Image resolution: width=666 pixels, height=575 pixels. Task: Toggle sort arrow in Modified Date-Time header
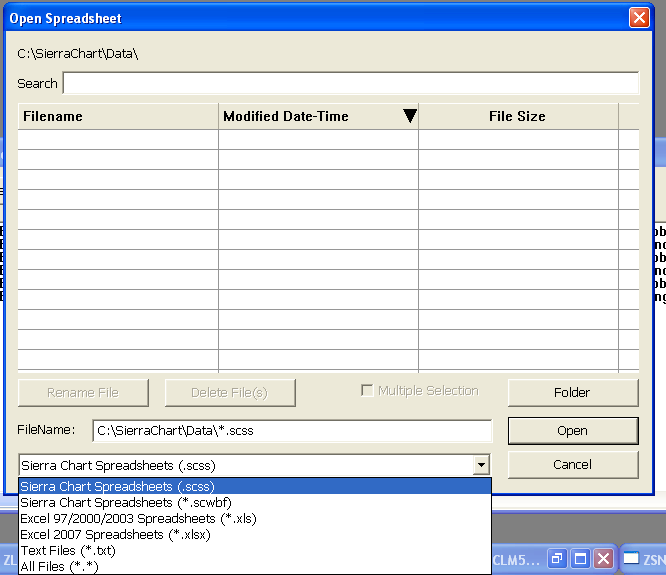pos(410,116)
